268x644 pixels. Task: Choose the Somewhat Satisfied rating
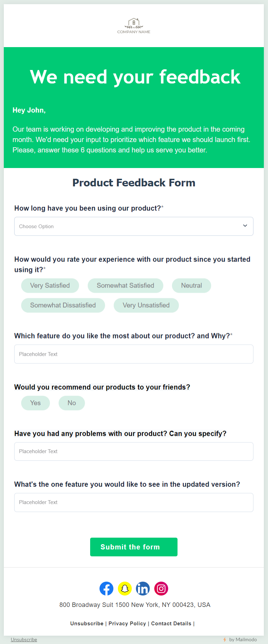click(x=125, y=285)
